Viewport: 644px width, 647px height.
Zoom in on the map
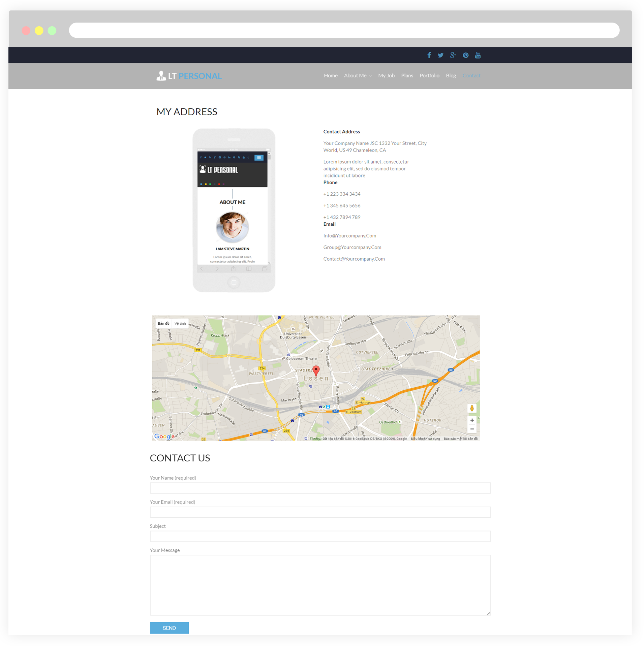coord(472,420)
